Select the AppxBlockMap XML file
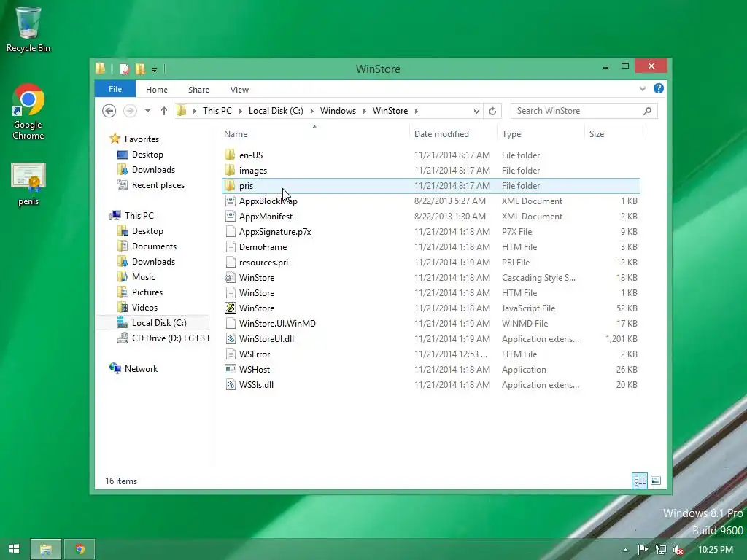747x560 pixels. [x=430, y=201]
